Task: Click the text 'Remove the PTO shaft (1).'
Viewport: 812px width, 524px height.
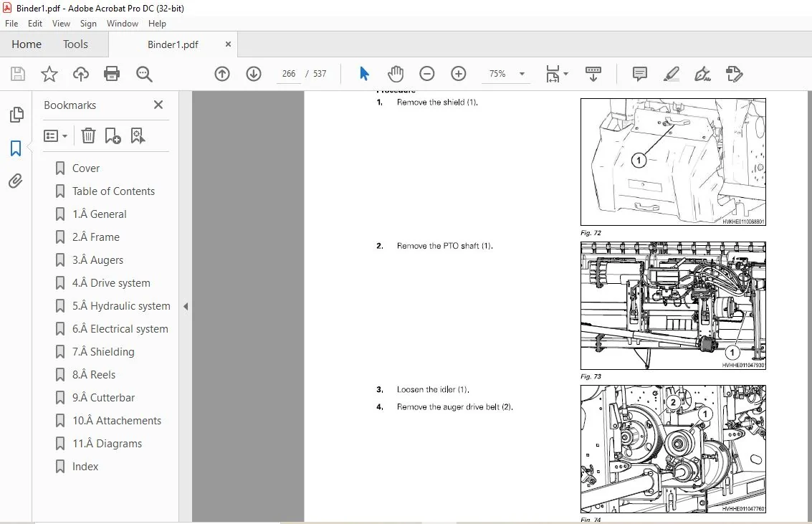Action: [x=445, y=246]
